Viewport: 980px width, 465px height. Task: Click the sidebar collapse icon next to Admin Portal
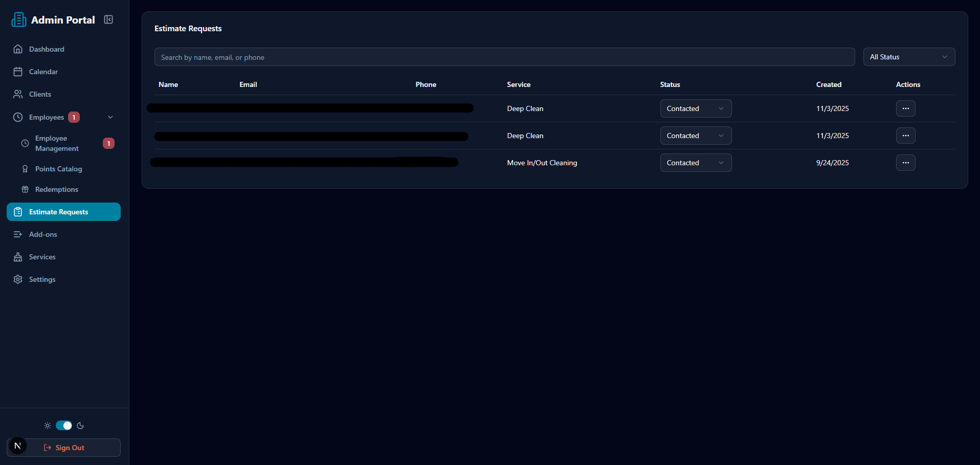(x=108, y=19)
